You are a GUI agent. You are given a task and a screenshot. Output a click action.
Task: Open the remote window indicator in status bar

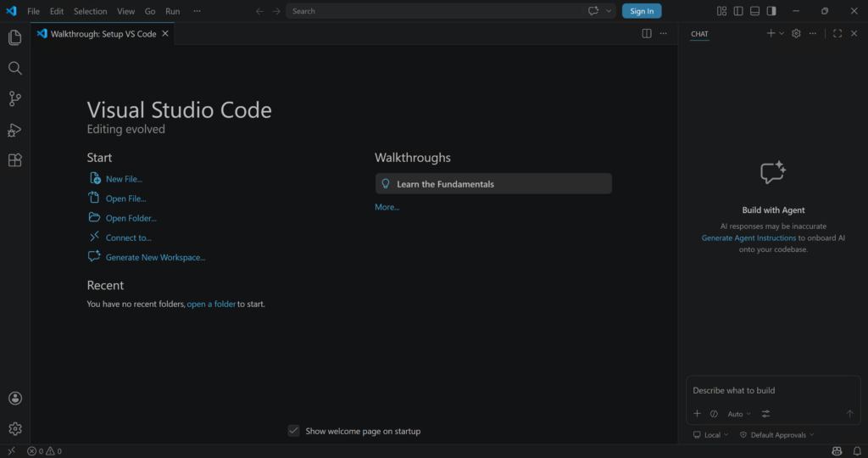(x=11, y=451)
